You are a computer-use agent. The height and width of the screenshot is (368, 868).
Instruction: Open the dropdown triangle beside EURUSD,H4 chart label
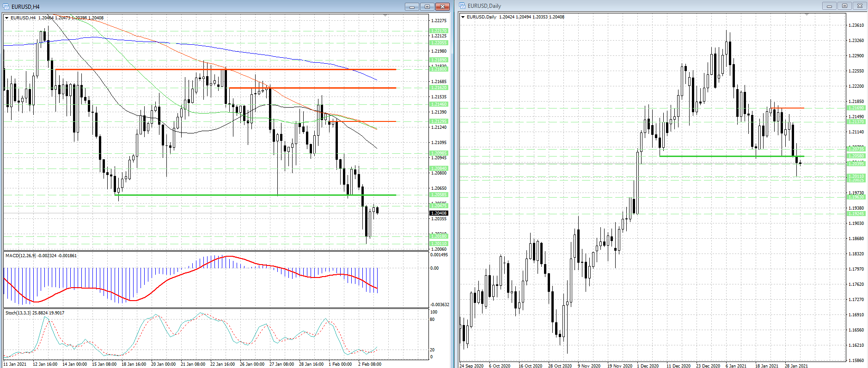(6, 18)
